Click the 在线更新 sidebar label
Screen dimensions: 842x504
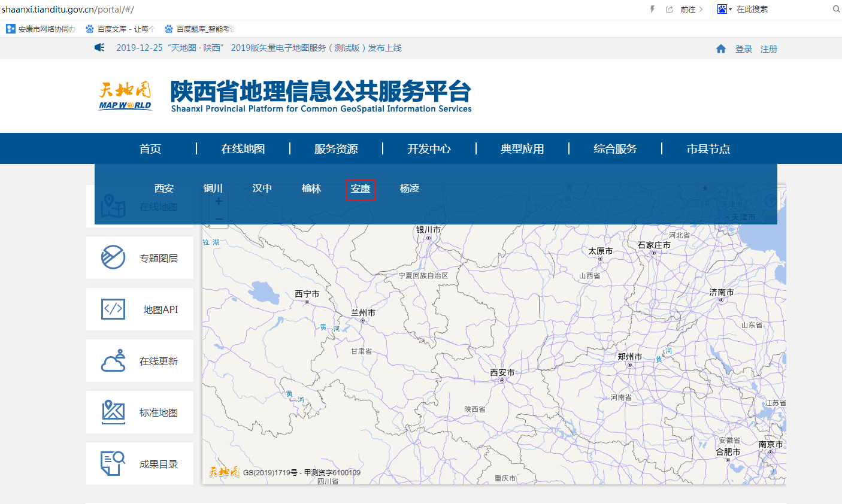159,361
